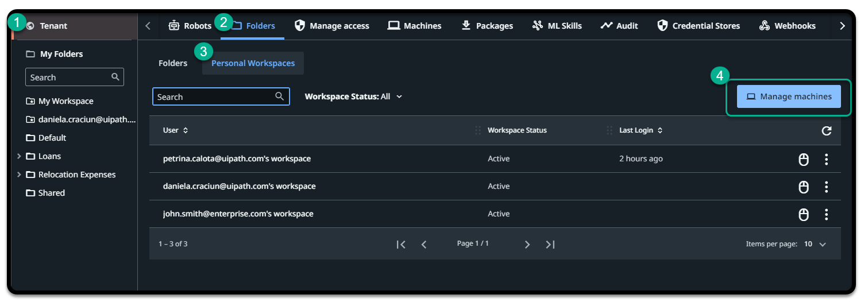Viewport: 868px width, 306px height.
Task: Select the Loans folder
Action: point(43,156)
